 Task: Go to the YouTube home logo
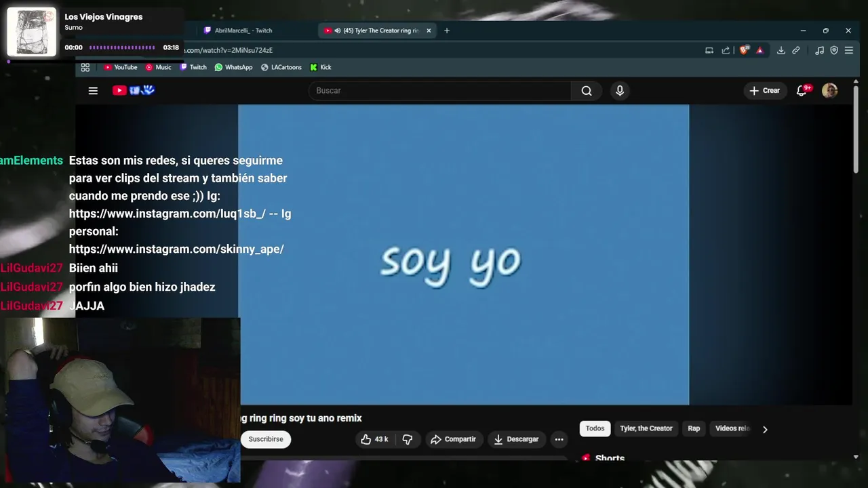134,90
